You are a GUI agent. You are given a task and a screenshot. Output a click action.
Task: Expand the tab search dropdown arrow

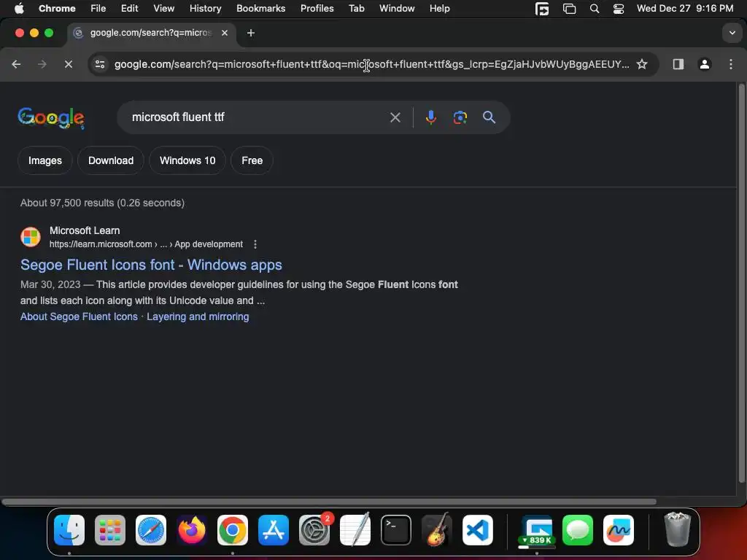coord(732,33)
